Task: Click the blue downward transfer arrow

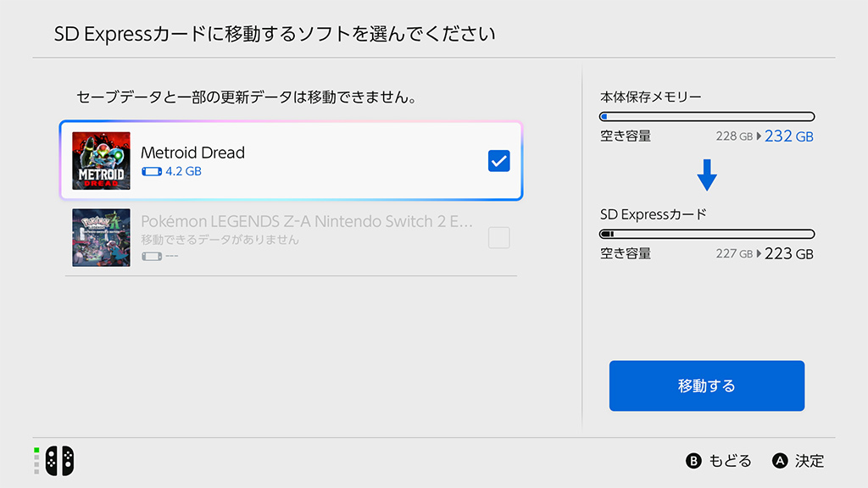Action: (x=707, y=175)
